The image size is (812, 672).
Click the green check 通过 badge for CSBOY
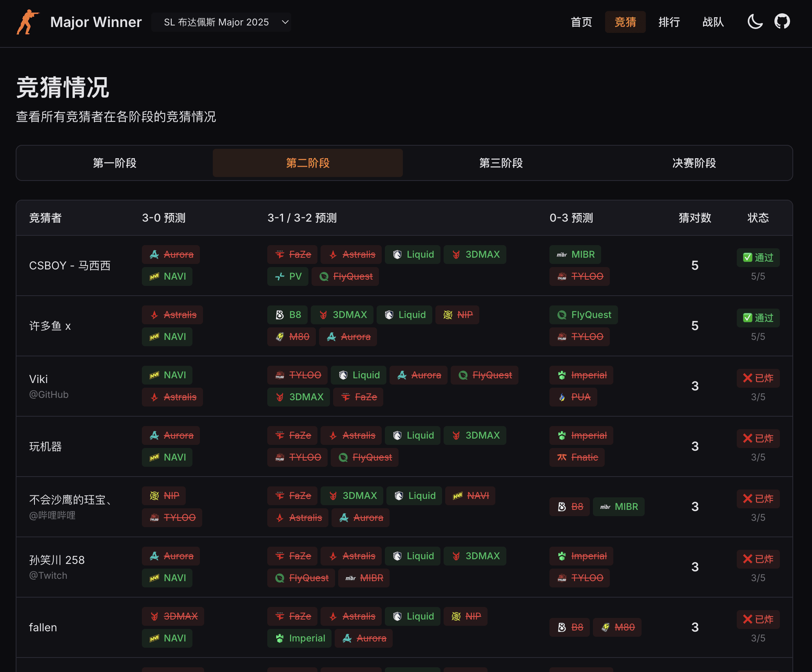(758, 258)
